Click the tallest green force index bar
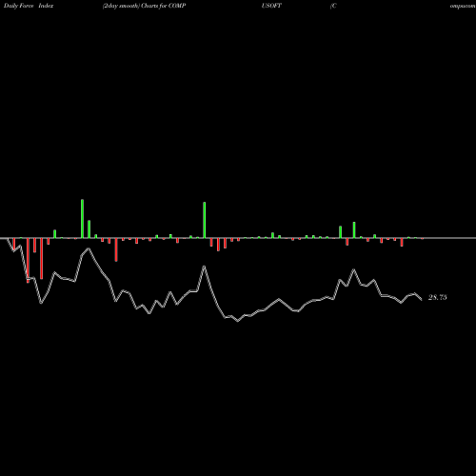Screen dimensions: 476x476 coord(83,219)
